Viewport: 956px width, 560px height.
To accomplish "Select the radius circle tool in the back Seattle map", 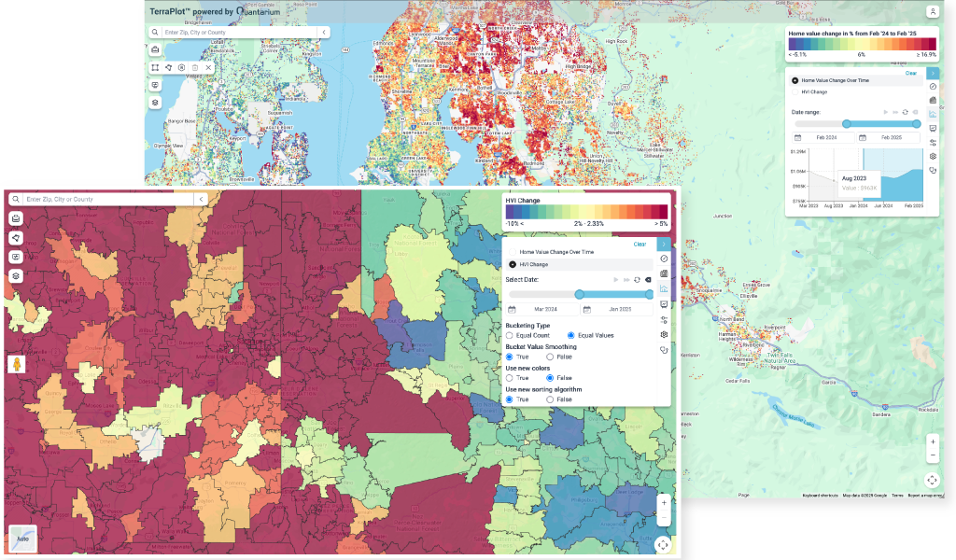I will click(182, 67).
